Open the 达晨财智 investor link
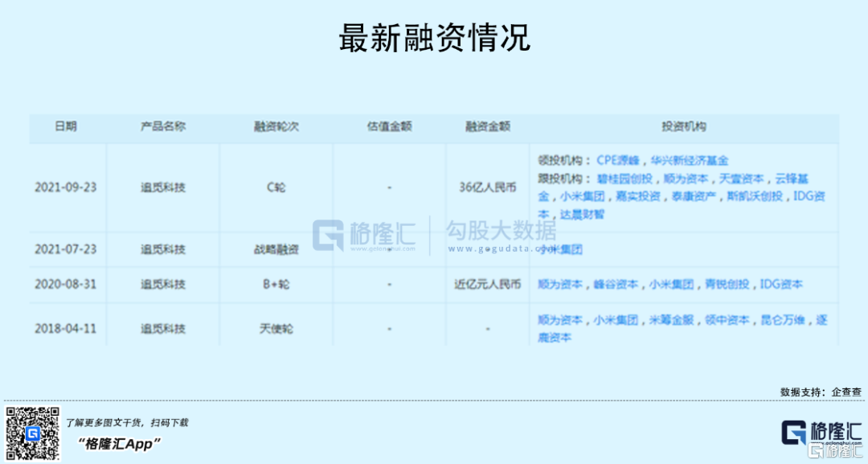The image size is (868, 464). pyautogui.click(x=583, y=214)
